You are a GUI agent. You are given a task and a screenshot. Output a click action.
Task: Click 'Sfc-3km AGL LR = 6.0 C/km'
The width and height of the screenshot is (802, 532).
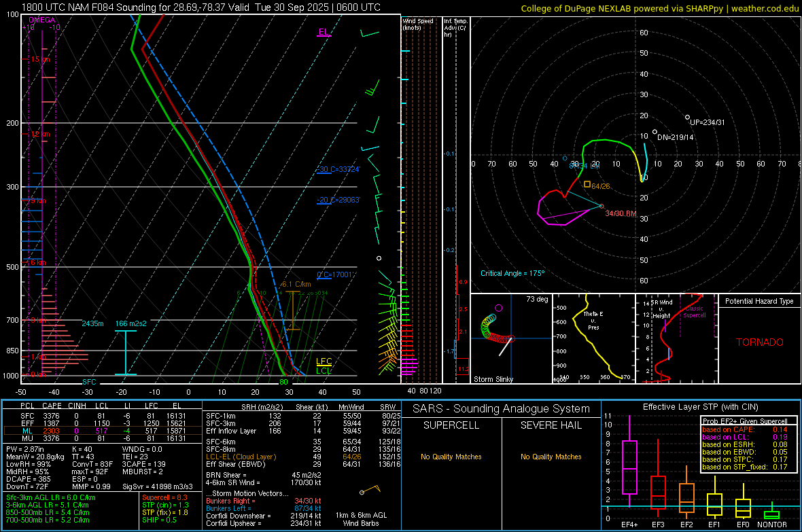tap(51, 497)
